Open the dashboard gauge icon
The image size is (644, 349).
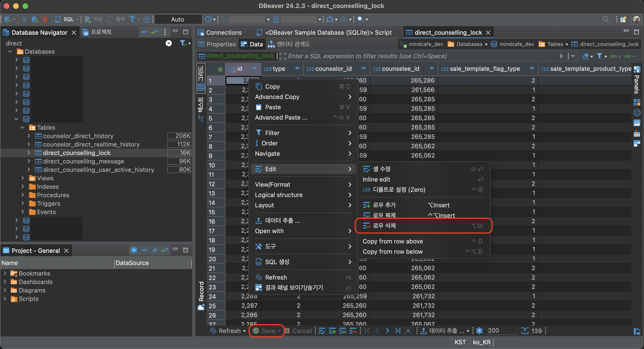coord(330,19)
